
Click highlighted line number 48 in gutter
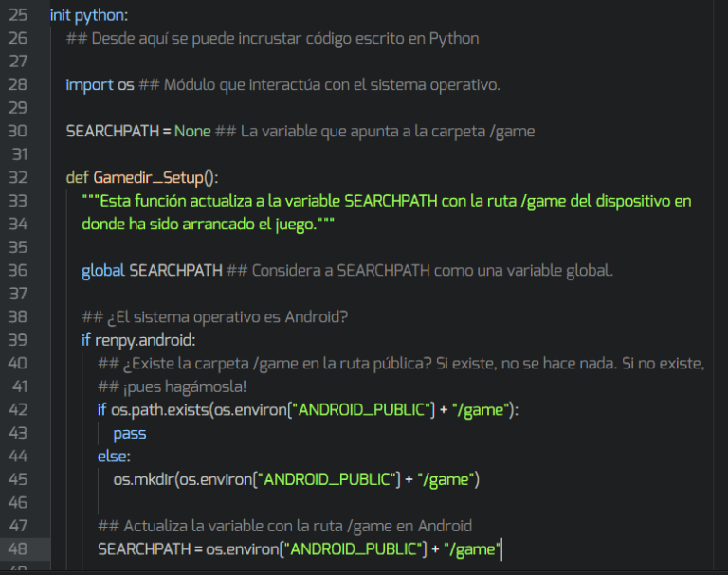(x=17, y=548)
